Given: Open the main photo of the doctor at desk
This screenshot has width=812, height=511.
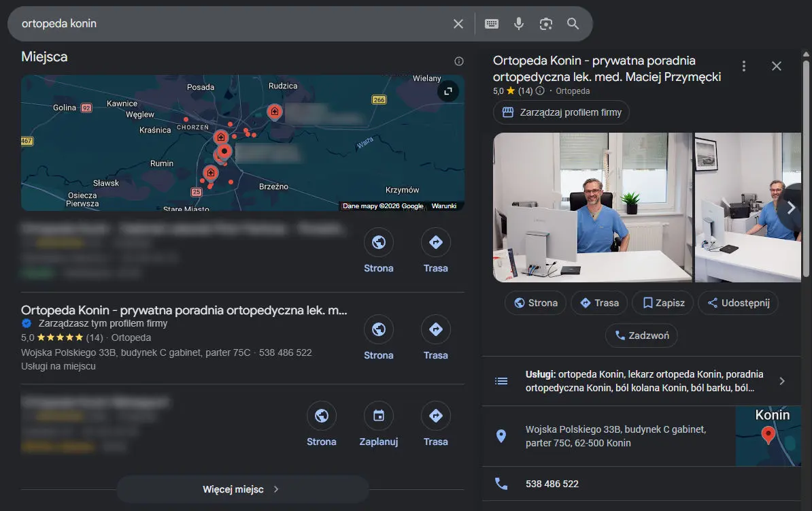Looking at the screenshot, I should pos(592,208).
